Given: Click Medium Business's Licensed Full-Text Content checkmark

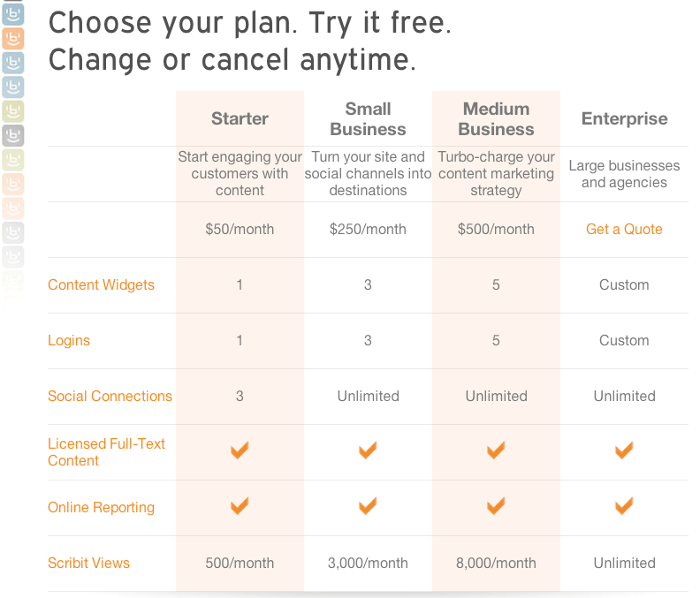Looking at the screenshot, I should (496, 450).
